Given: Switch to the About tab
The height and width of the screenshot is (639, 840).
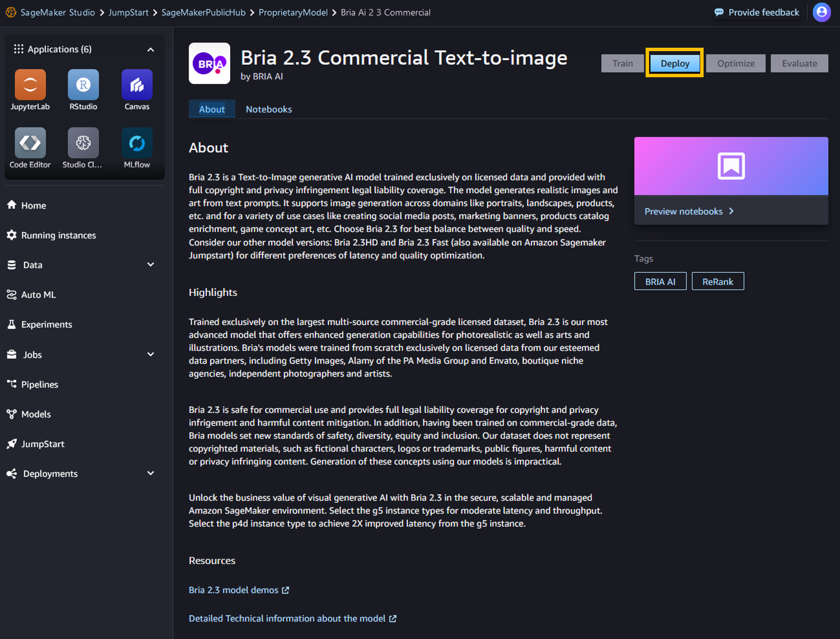Looking at the screenshot, I should (212, 109).
